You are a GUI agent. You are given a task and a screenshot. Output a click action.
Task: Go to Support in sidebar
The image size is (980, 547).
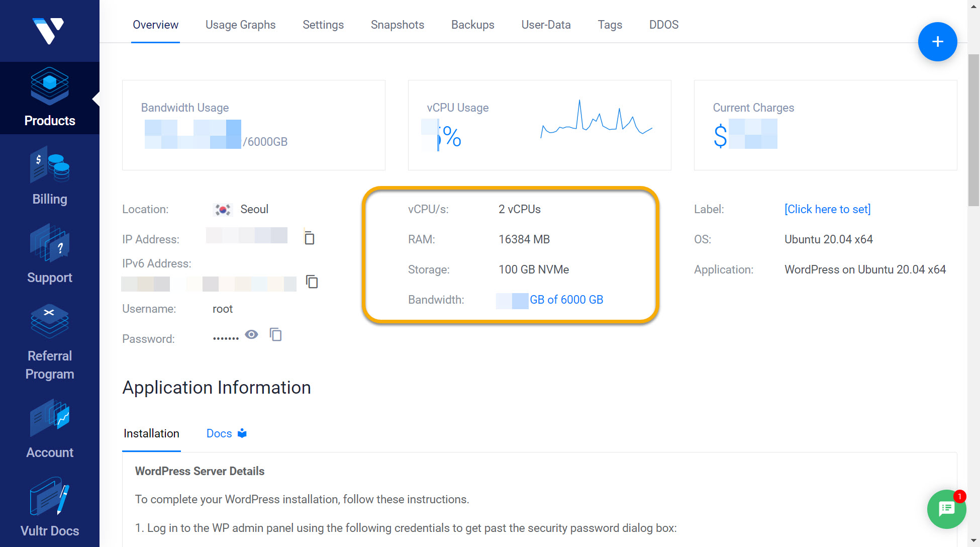(49, 254)
